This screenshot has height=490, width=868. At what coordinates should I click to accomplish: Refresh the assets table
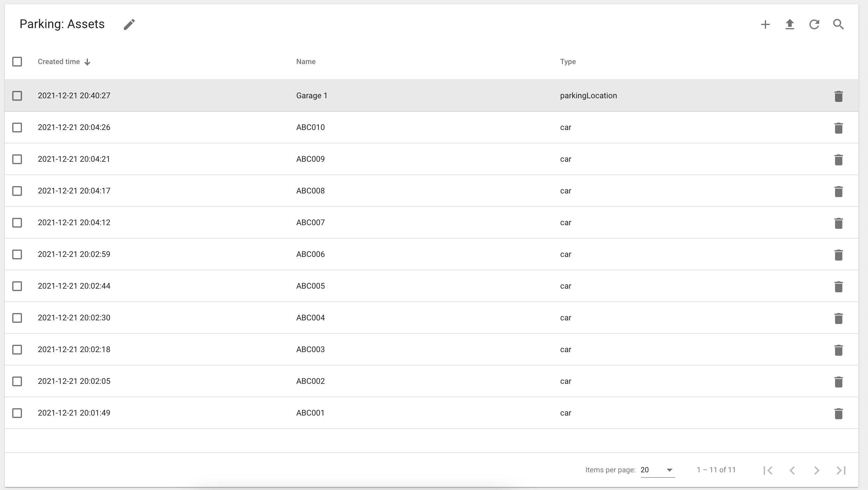click(x=814, y=24)
